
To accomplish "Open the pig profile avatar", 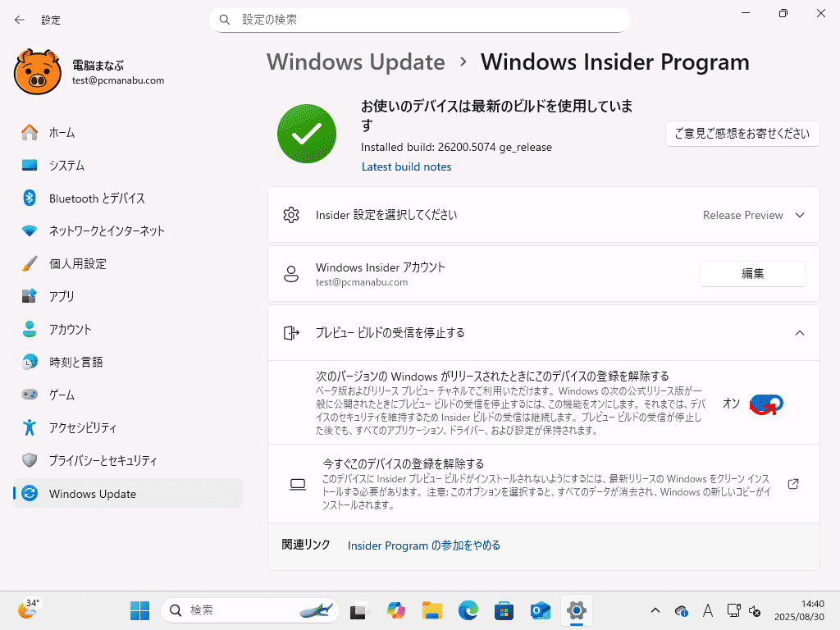I will click(38, 72).
